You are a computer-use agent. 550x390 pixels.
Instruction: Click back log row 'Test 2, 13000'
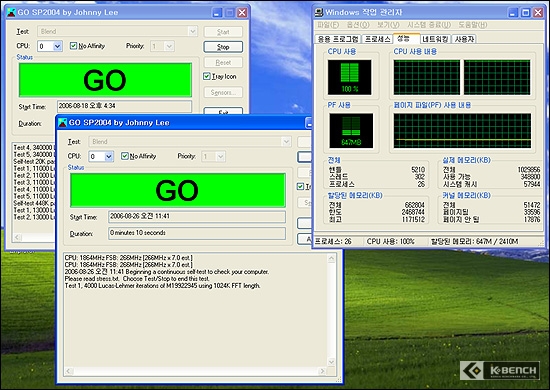point(34,217)
